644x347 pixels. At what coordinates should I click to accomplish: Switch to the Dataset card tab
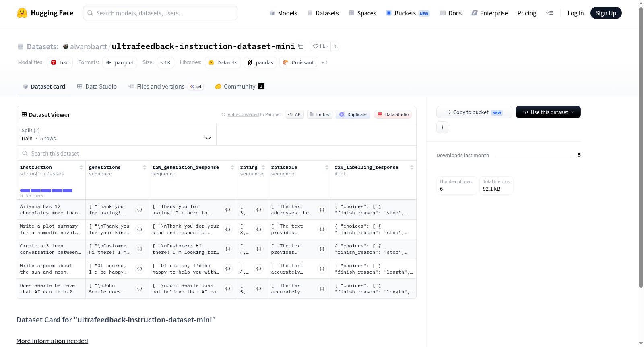click(x=43, y=86)
